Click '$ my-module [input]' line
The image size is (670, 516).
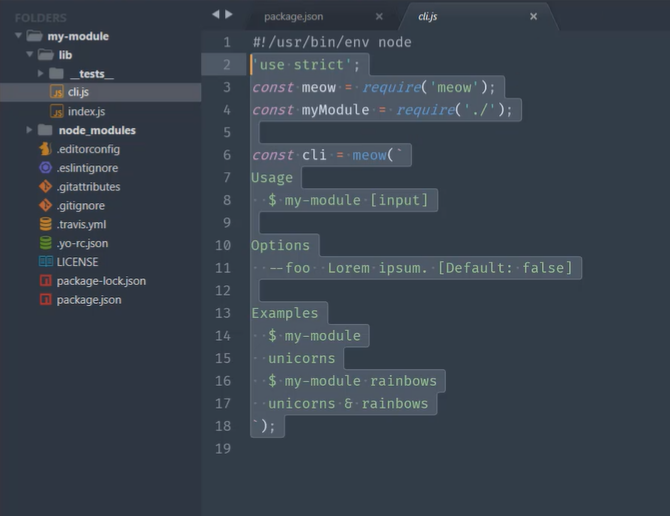(348, 200)
